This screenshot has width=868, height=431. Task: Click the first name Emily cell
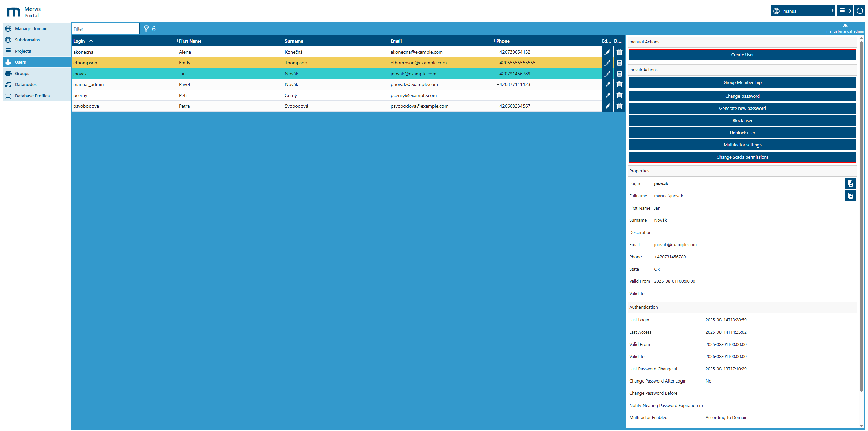click(x=230, y=63)
